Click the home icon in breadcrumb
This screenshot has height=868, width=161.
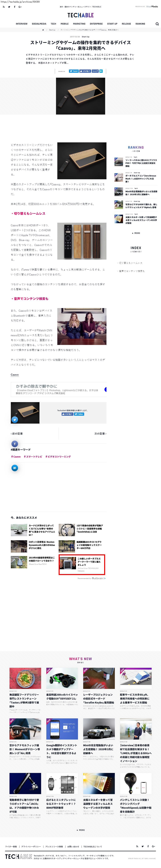click(x=43, y=30)
